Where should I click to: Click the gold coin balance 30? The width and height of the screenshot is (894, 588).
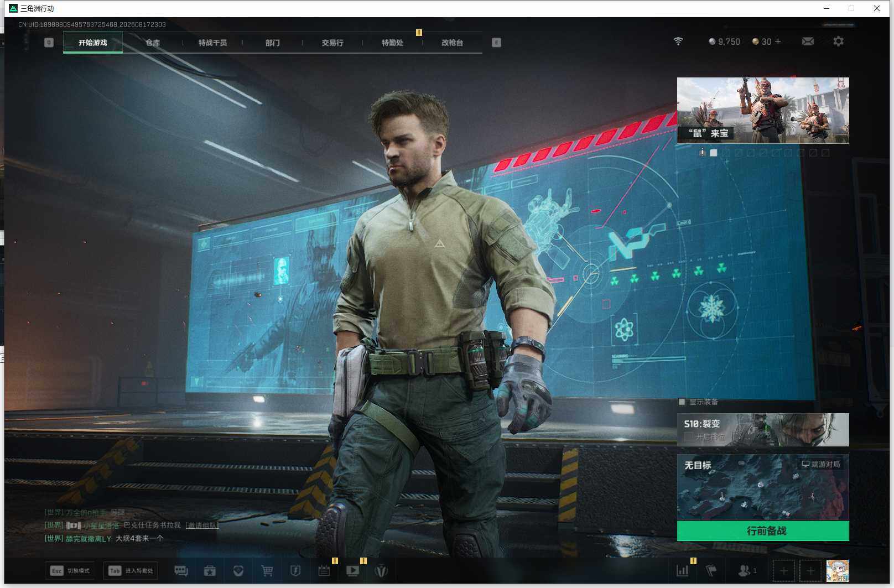tap(762, 41)
